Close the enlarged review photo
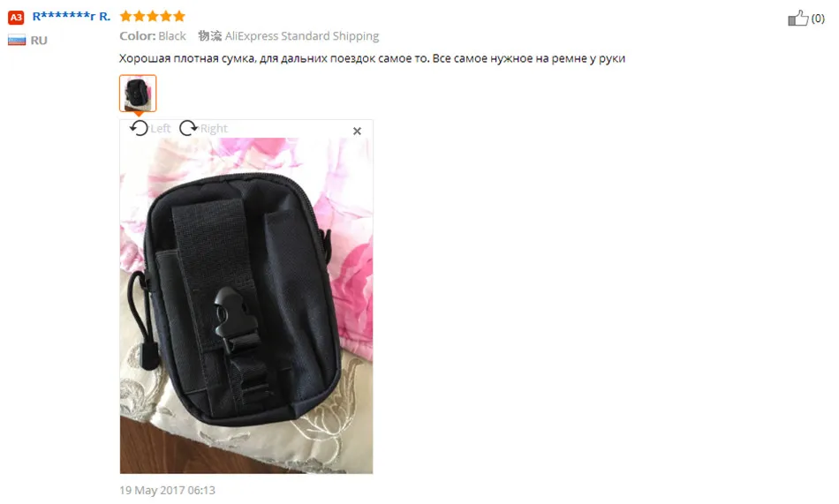Screen dimensions: 839x504 (x=357, y=132)
